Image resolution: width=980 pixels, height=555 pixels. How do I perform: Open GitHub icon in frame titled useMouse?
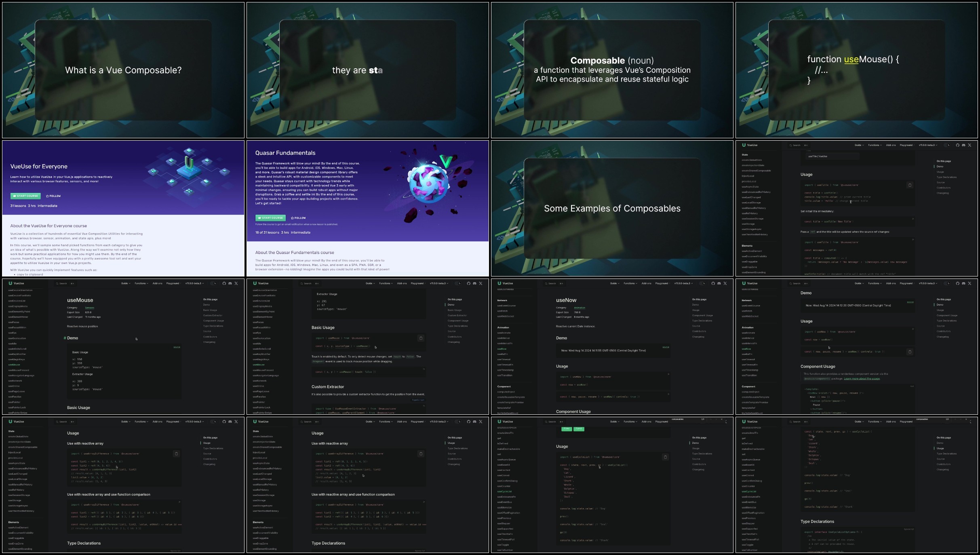click(x=224, y=283)
